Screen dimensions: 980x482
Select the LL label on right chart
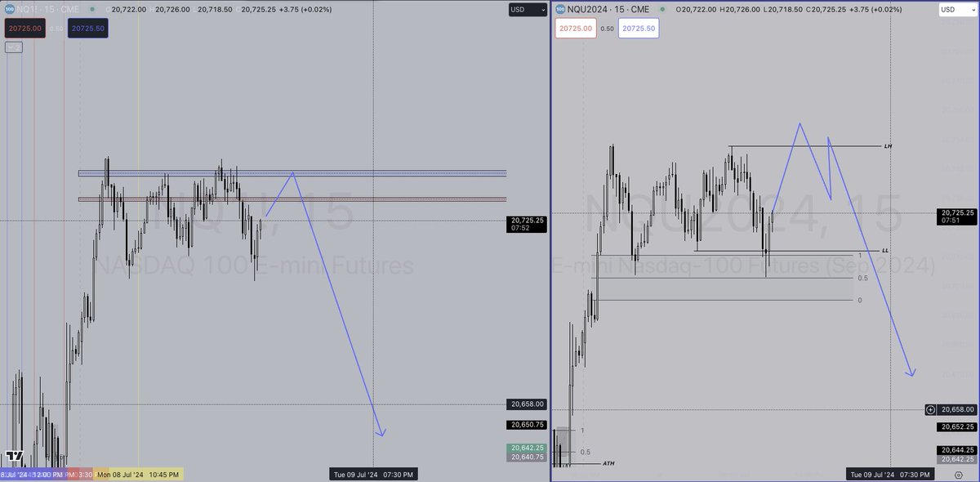tap(886, 250)
